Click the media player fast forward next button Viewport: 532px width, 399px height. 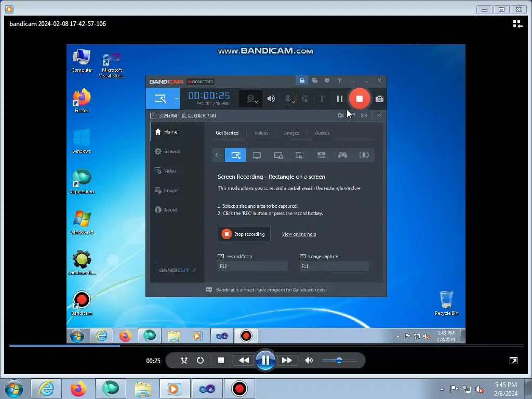pyautogui.click(x=287, y=361)
